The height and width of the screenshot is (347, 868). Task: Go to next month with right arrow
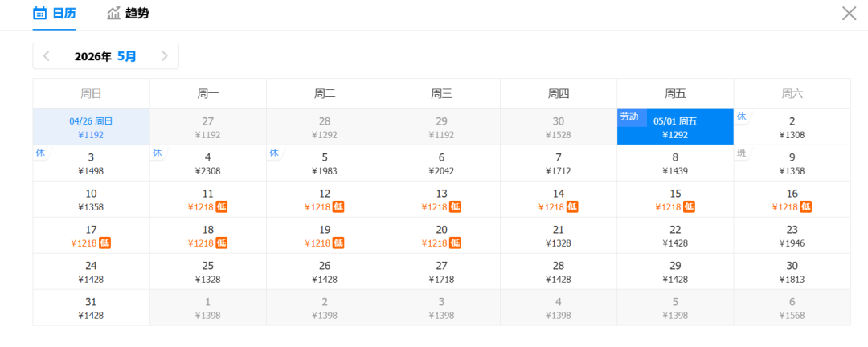[x=165, y=56]
